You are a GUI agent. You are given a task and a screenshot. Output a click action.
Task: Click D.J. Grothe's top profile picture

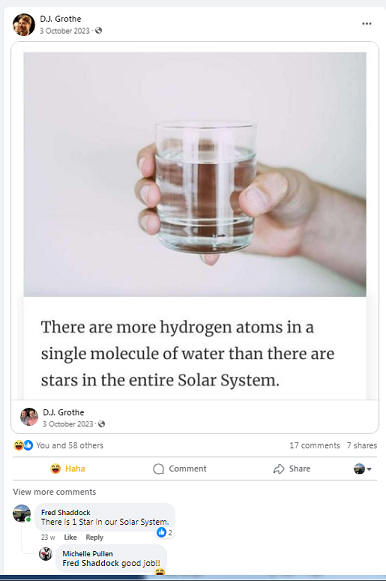(24, 24)
